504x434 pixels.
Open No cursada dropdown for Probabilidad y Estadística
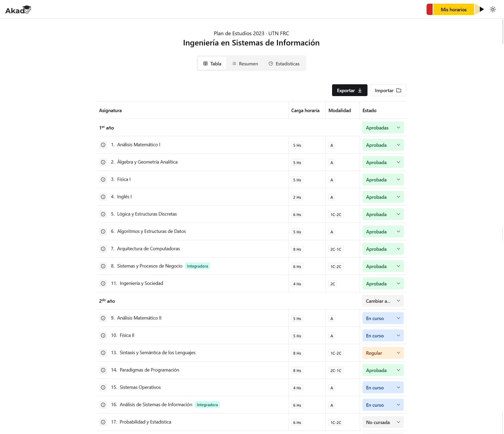(x=383, y=422)
